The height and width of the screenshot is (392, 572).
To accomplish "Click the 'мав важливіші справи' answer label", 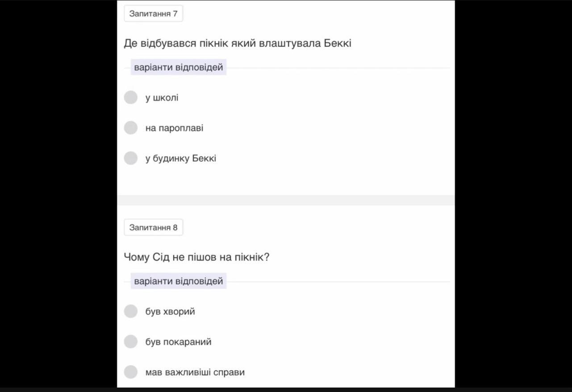I will [195, 372].
